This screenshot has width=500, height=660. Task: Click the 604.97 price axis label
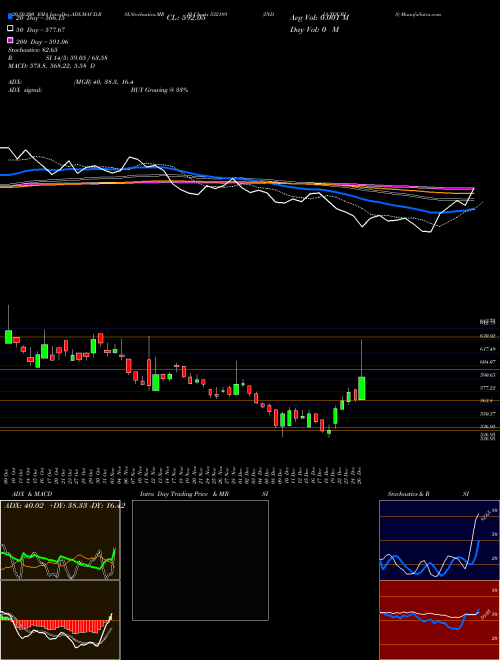(488, 362)
